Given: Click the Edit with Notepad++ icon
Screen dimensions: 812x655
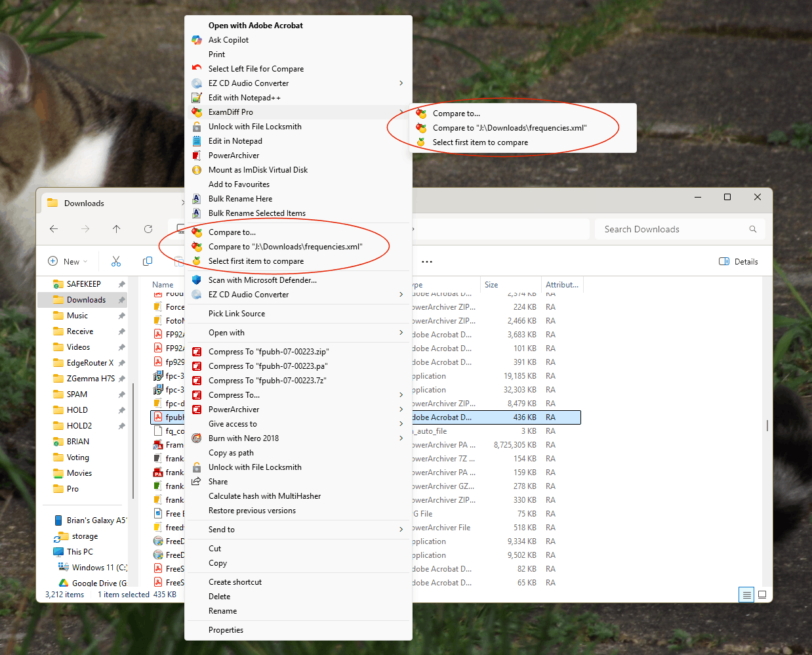Looking at the screenshot, I should [x=197, y=98].
